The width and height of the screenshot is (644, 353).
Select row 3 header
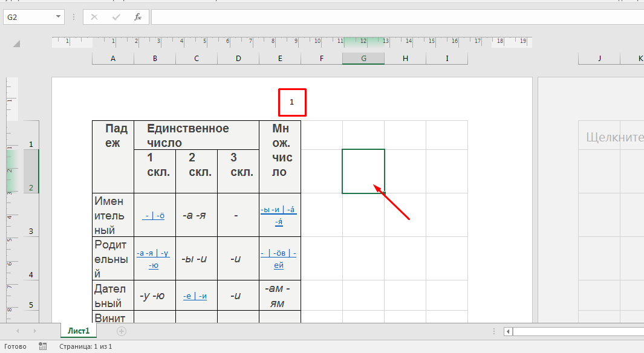[31, 232]
